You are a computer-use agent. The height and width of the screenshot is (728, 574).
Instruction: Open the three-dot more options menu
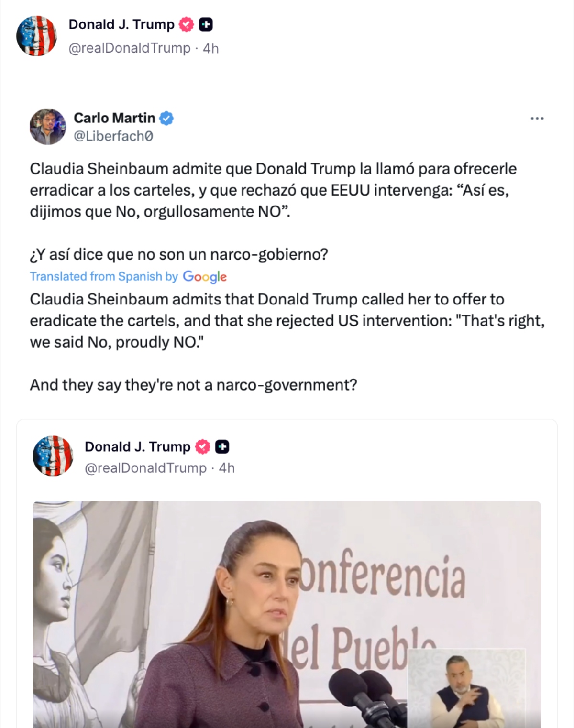coord(537,118)
